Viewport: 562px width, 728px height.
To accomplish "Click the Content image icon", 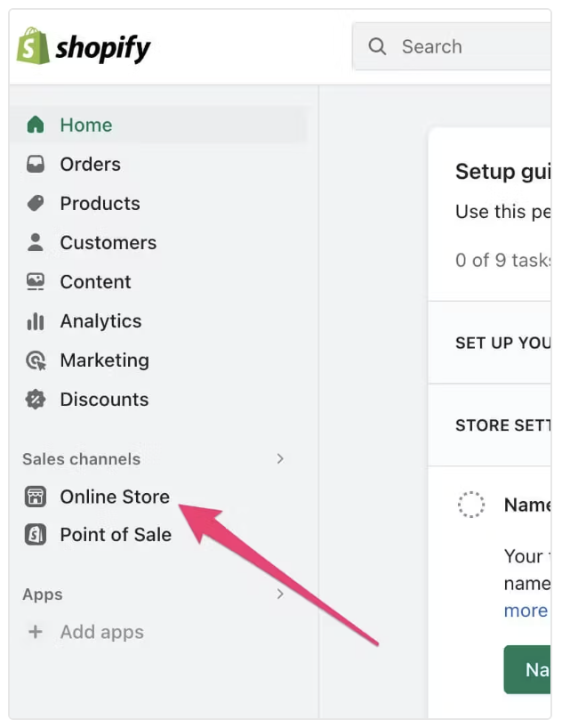I will click(x=36, y=282).
